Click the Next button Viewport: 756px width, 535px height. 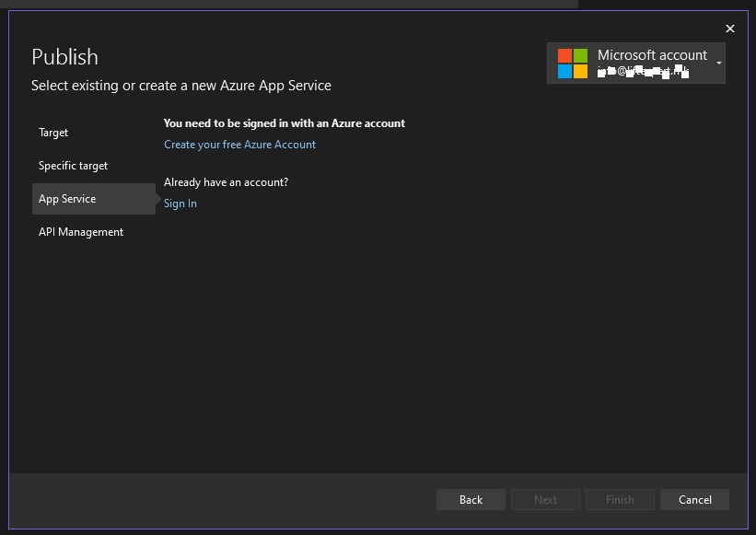(x=545, y=500)
